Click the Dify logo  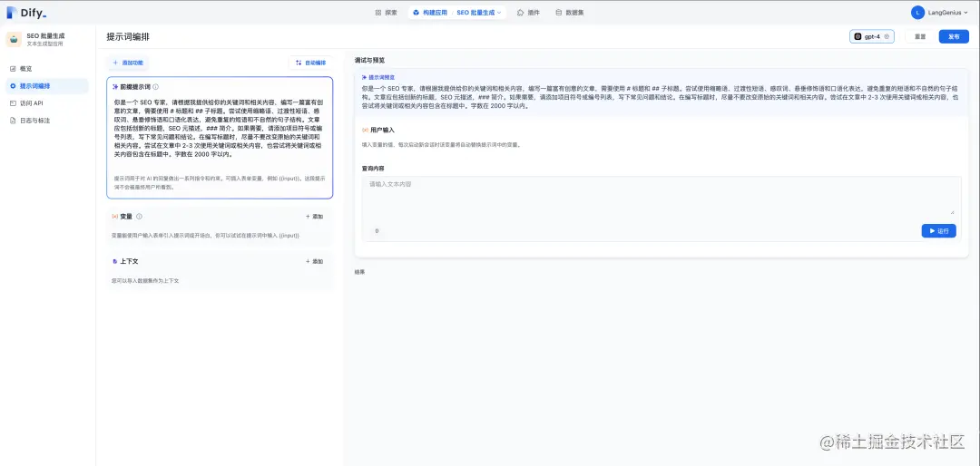tap(26, 13)
